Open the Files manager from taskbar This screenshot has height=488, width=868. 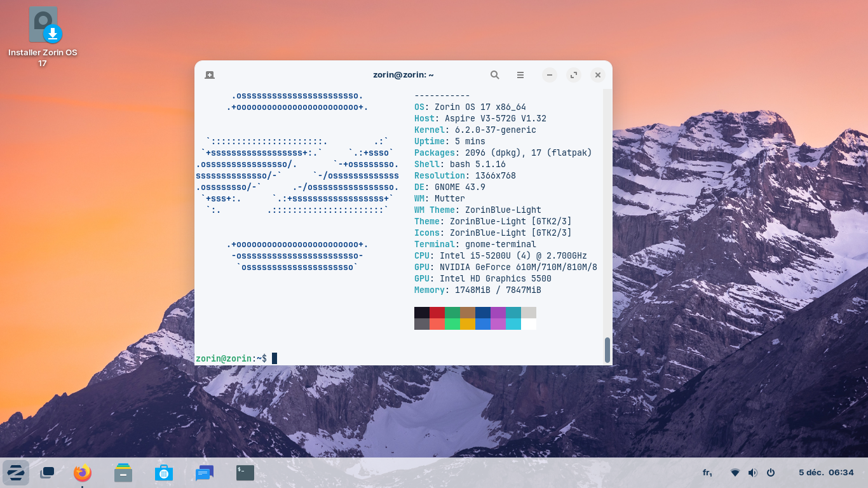pyautogui.click(x=123, y=473)
